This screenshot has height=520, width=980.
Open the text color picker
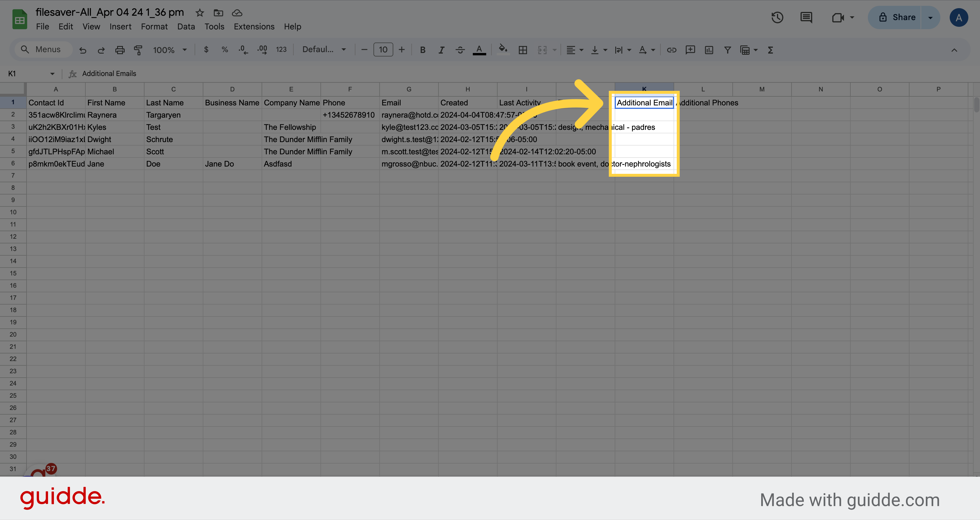pos(479,50)
